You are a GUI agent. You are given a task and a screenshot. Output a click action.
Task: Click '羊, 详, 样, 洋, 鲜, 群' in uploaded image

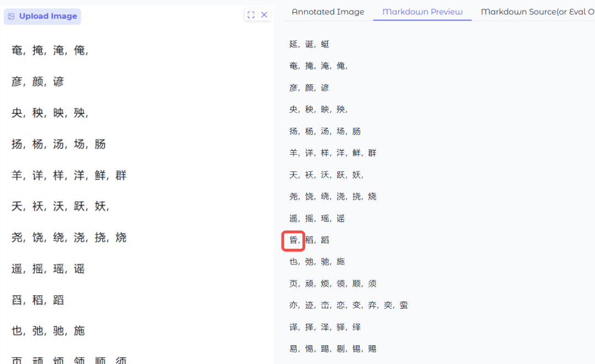click(x=69, y=175)
